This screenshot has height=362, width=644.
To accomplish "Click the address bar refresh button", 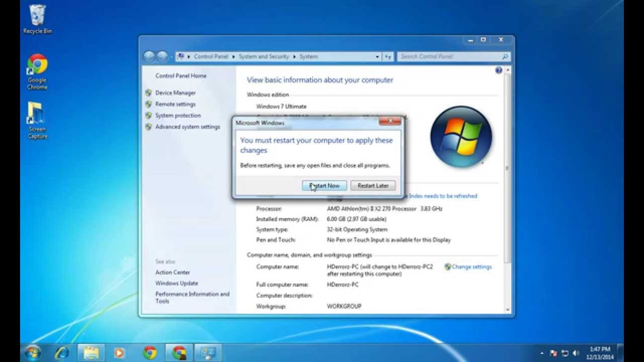I will [388, 57].
